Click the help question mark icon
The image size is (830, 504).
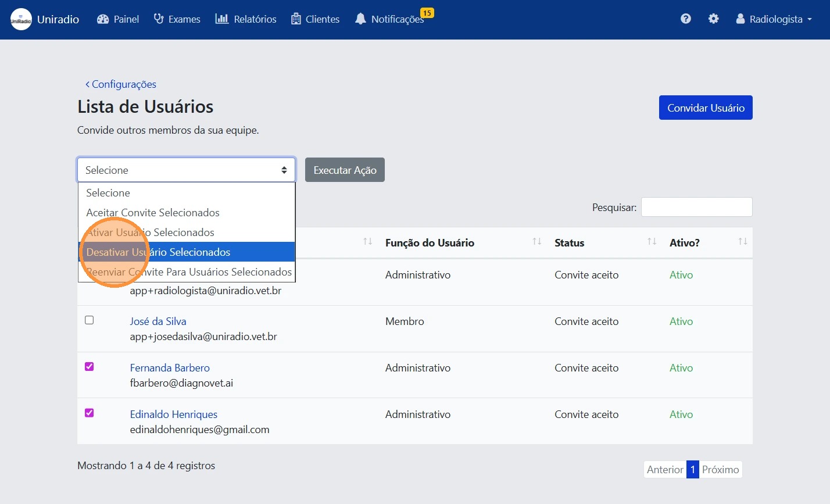686,19
